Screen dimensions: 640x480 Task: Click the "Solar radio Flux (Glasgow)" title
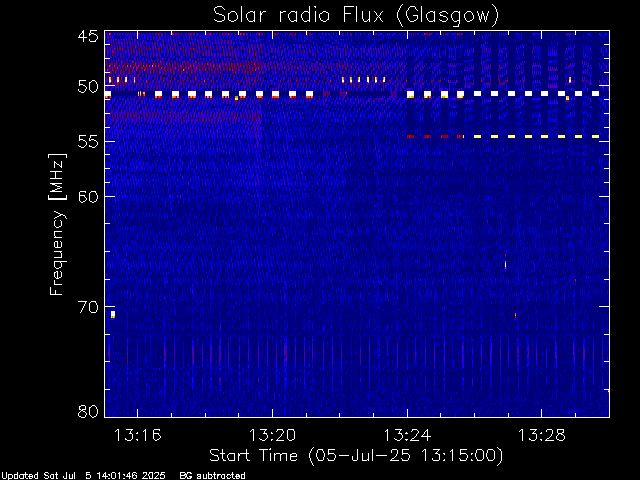tap(356, 16)
